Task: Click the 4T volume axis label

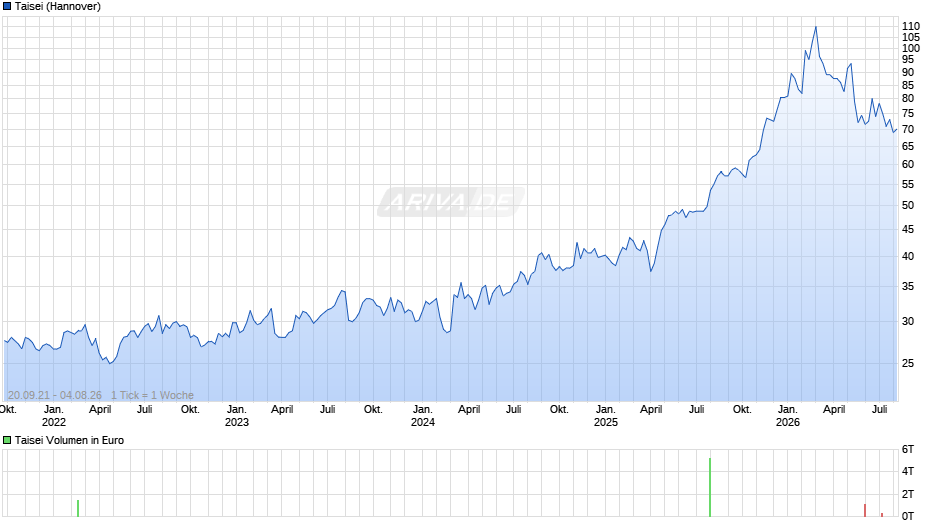Action: click(x=908, y=471)
